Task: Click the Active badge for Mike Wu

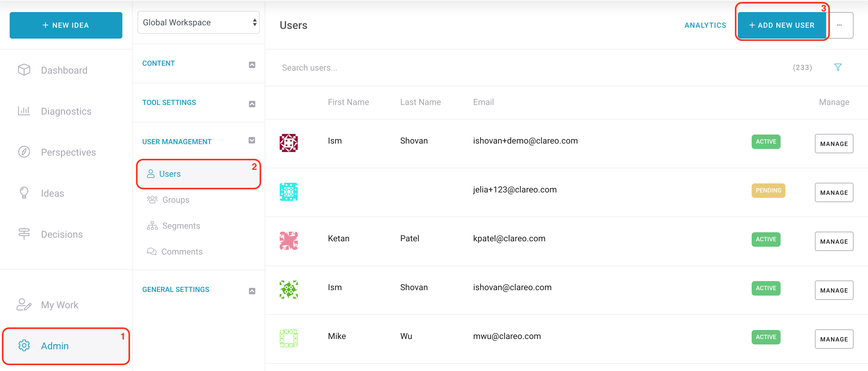Action: [x=766, y=337]
